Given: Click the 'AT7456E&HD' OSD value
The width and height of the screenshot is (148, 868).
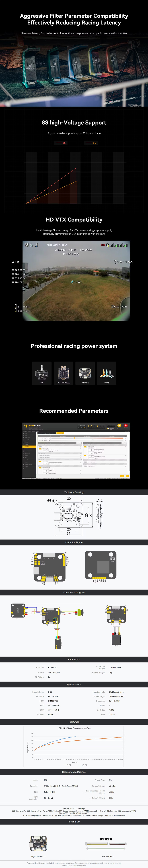Looking at the screenshot, I should (x=54, y=710).
